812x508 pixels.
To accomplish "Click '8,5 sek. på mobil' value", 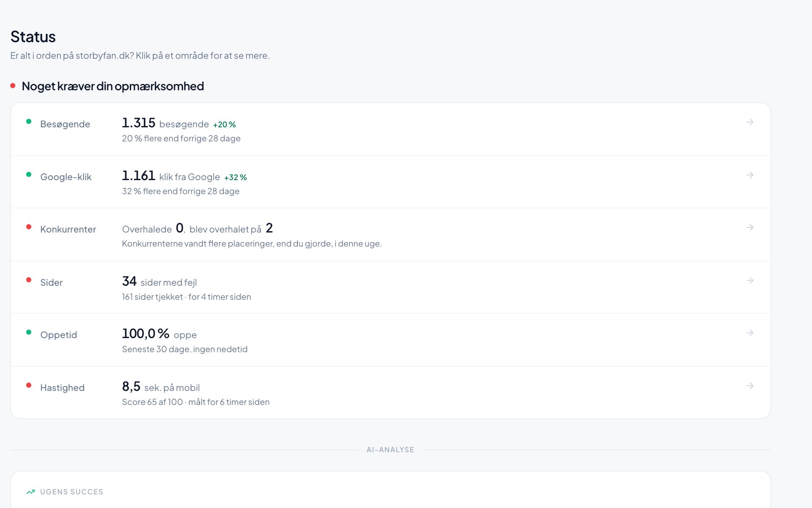I will 161,387.
